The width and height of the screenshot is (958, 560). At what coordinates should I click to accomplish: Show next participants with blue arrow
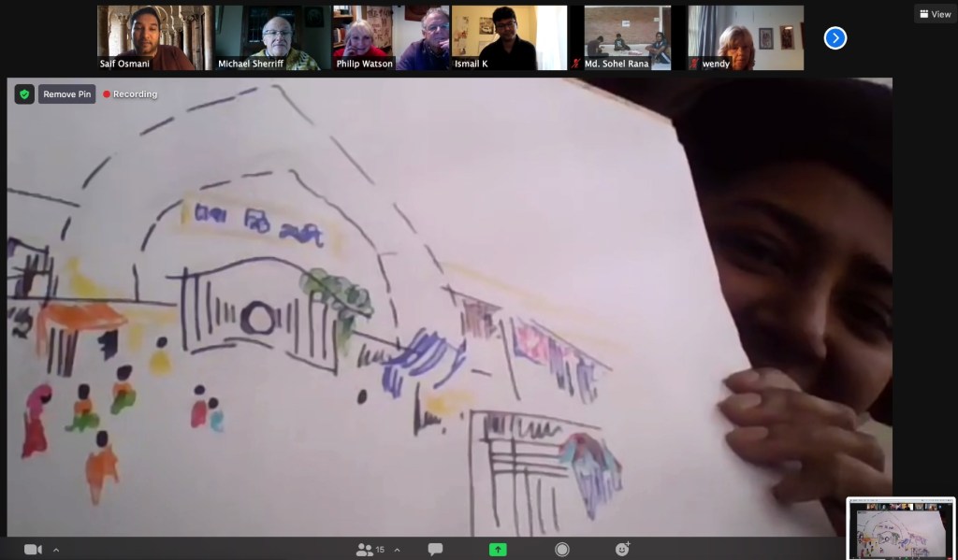[835, 38]
